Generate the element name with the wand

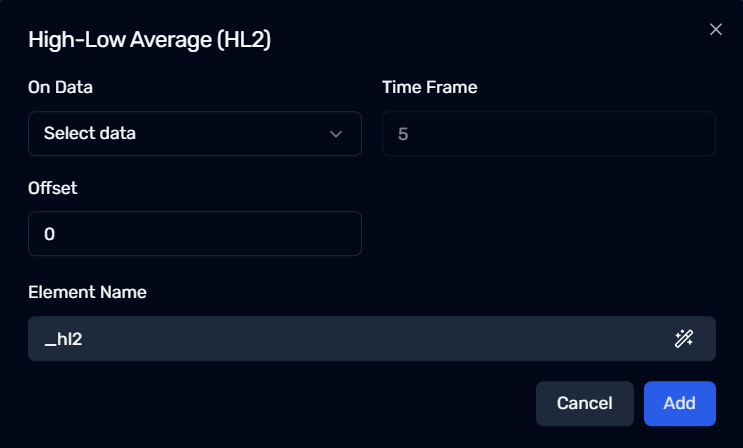[x=684, y=339]
